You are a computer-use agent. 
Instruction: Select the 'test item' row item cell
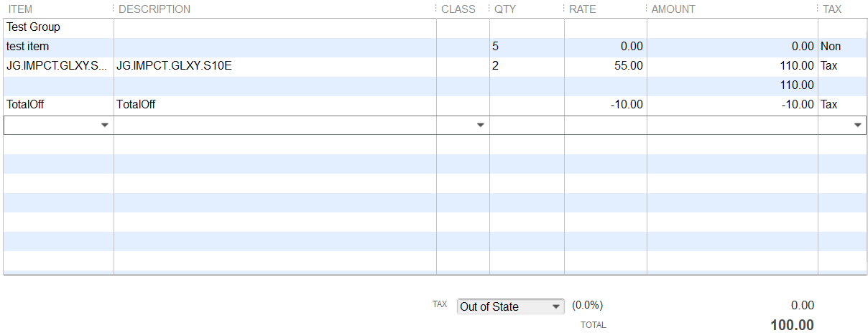pos(58,47)
